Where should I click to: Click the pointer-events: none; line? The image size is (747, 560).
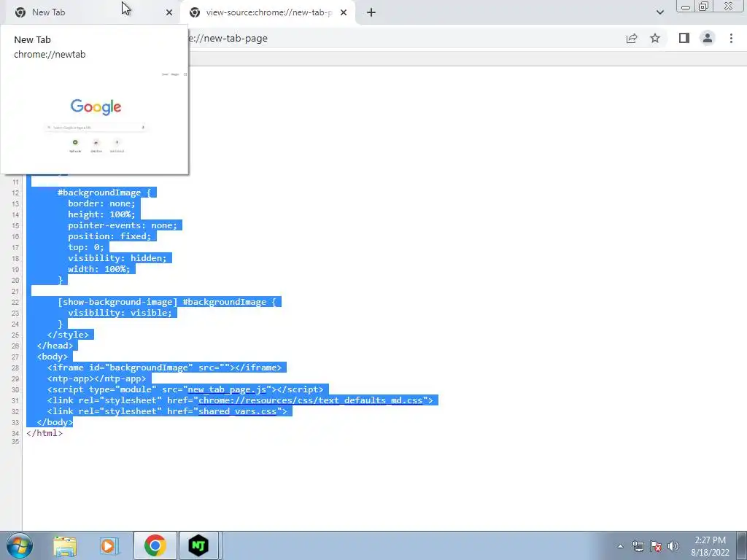(x=123, y=225)
